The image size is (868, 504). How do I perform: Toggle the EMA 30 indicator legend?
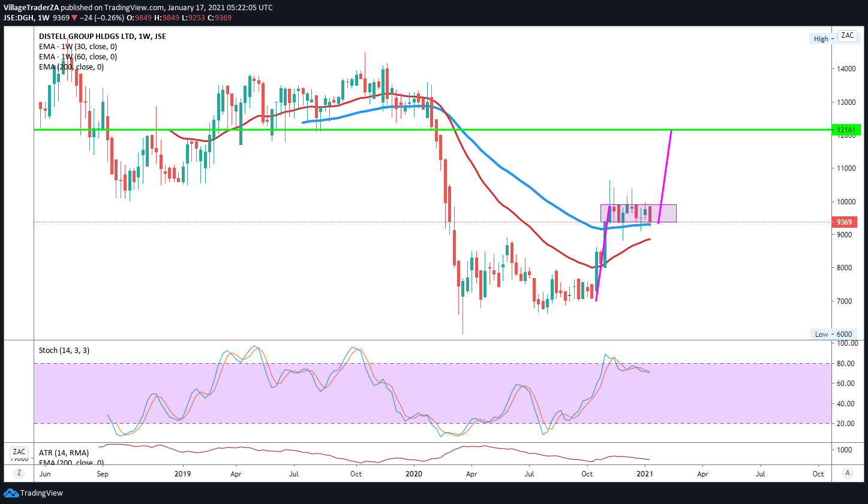(x=77, y=47)
